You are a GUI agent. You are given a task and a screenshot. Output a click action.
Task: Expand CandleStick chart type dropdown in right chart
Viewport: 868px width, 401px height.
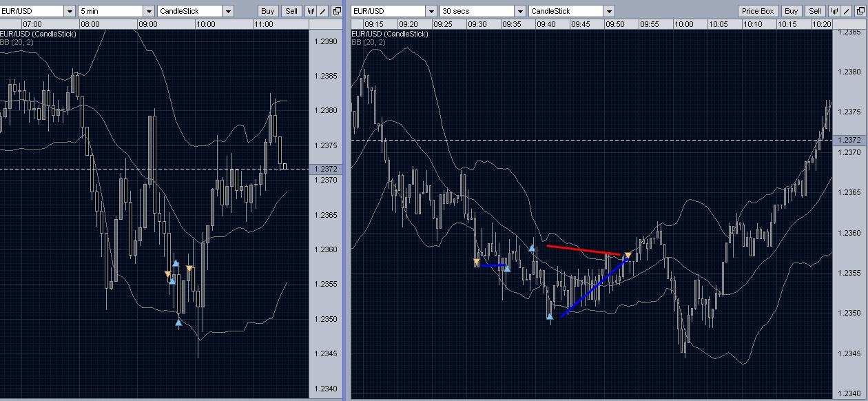[609, 11]
